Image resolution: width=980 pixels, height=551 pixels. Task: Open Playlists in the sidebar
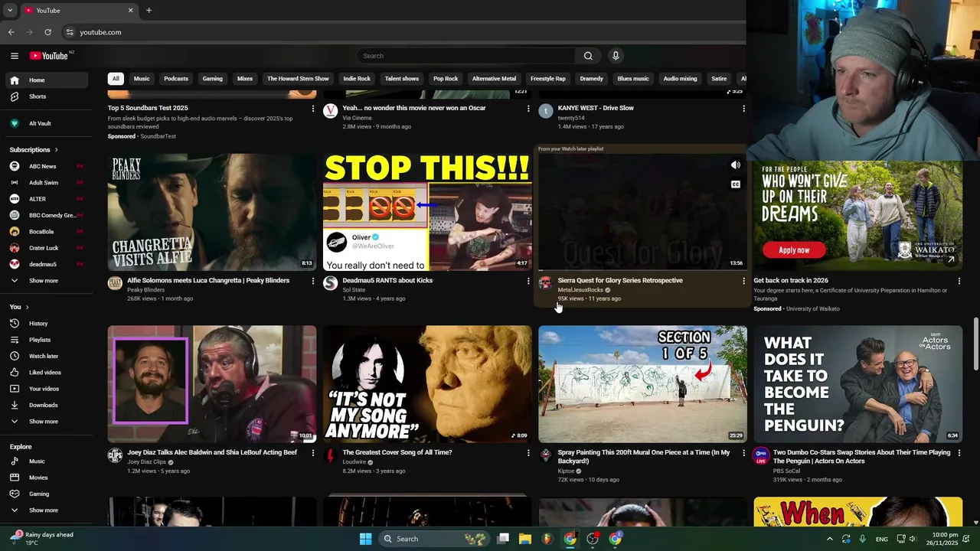pos(46,340)
